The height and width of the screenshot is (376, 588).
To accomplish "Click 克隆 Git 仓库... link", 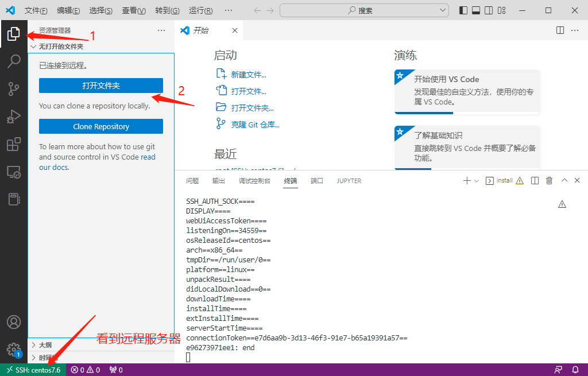I will coord(248,125).
